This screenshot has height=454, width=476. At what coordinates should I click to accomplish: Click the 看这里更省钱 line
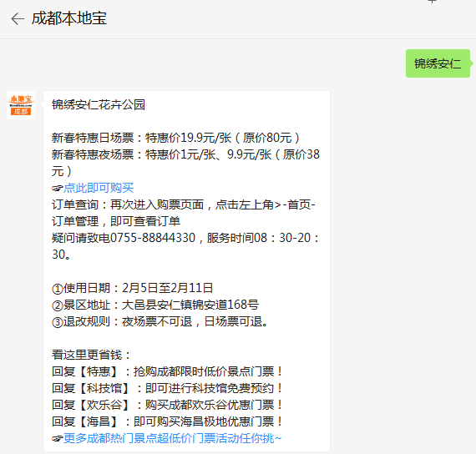coord(91,355)
